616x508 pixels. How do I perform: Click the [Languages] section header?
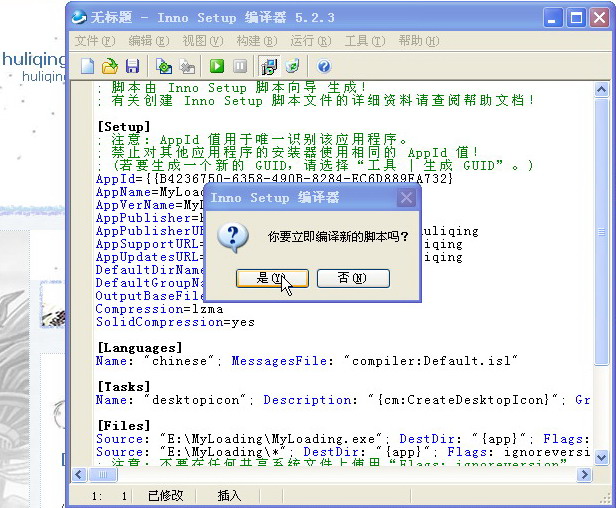pyautogui.click(x=140, y=348)
